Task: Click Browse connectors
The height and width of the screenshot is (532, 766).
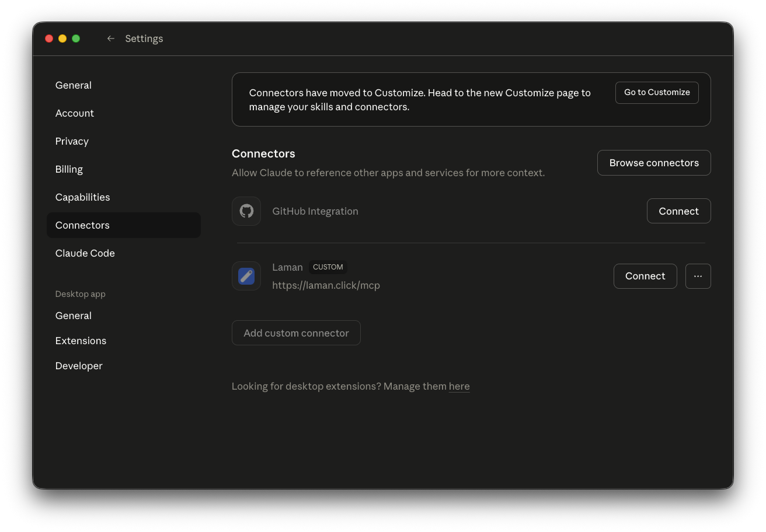Action: click(654, 163)
